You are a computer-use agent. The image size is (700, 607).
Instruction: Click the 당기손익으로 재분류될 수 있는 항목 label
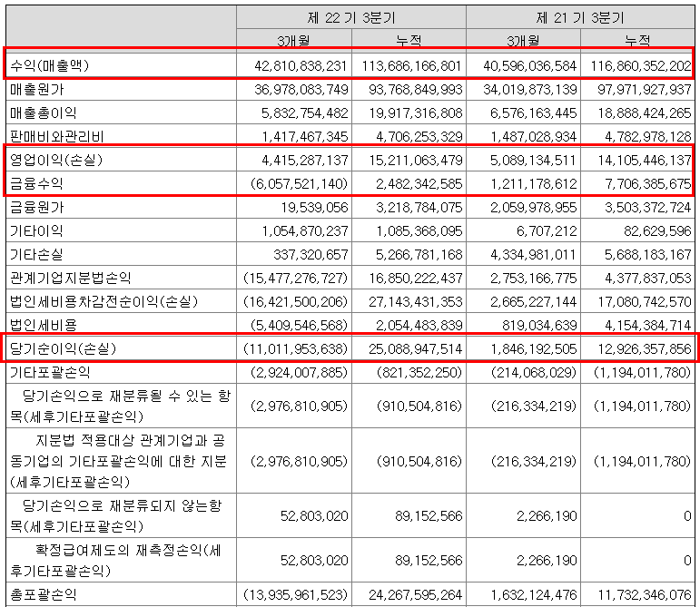click(x=120, y=406)
